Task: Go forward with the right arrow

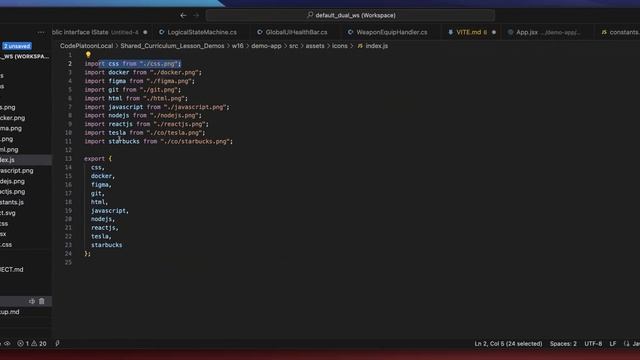Action: click(x=196, y=16)
